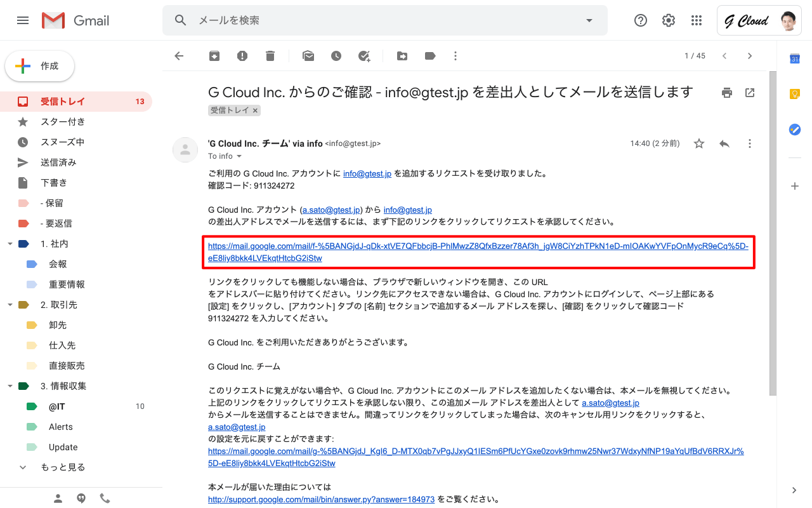Report this message as spam

(242, 56)
